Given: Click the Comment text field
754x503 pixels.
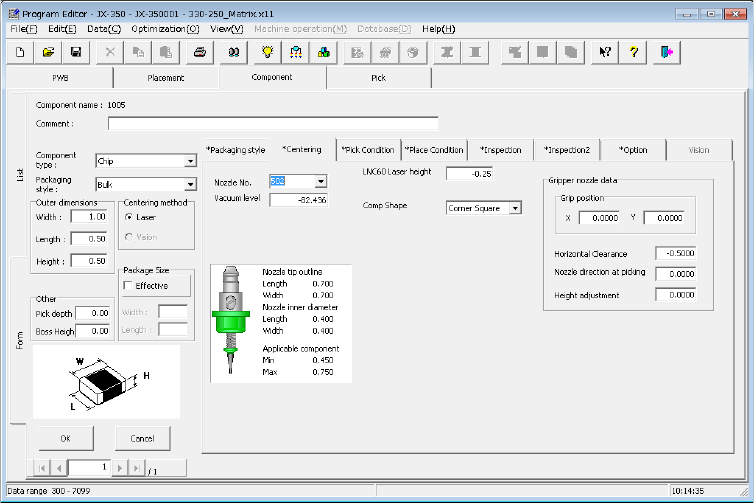Looking at the screenshot, I should pos(272,124).
